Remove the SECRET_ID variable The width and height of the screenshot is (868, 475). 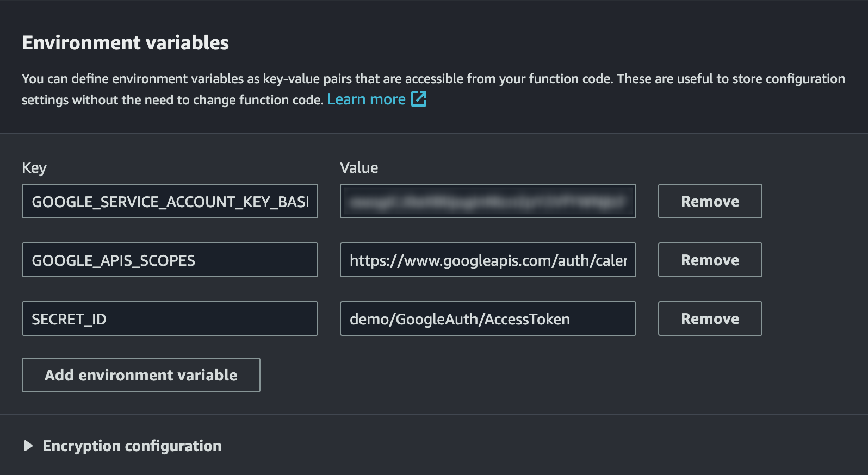[x=710, y=318]
